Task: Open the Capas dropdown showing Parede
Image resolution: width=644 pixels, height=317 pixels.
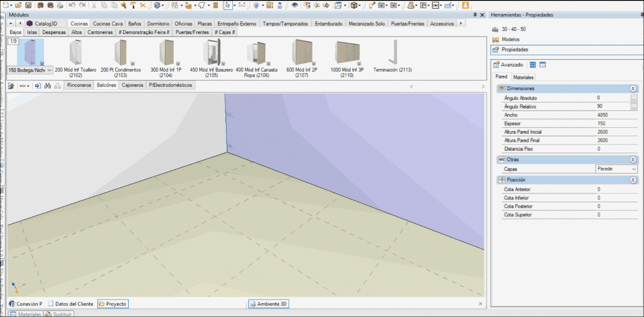Action: (633, 169)
